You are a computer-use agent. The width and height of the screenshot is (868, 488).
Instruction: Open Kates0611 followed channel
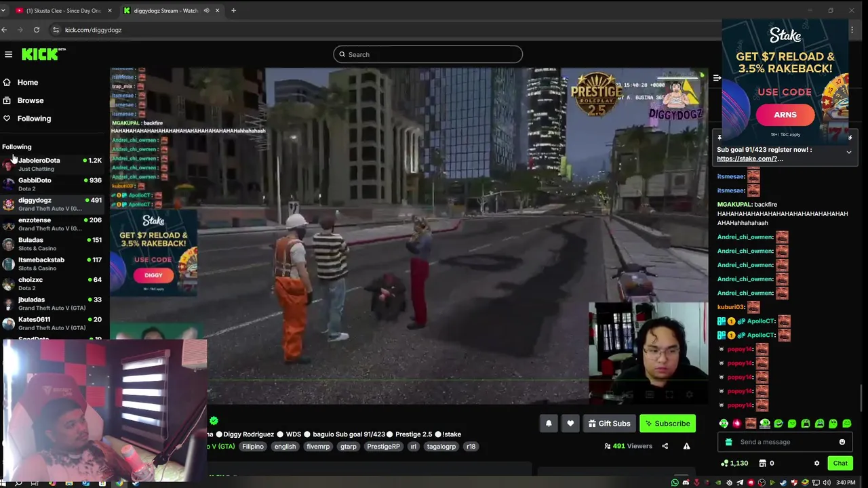pyautogui.click(x=53, y=323)
